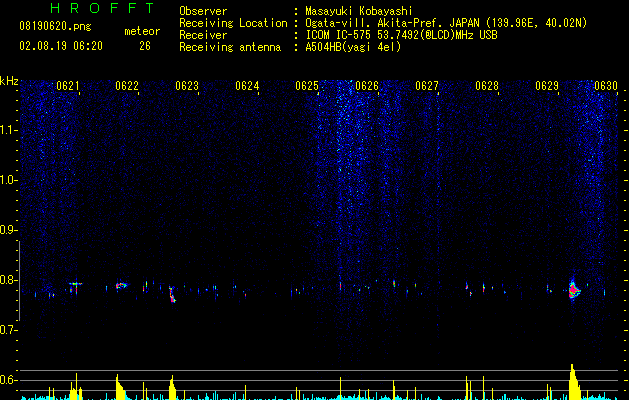The width and height of the screenshot is (629, 400).
Task: Click the 0623 time marker
Action: [187, 86]
